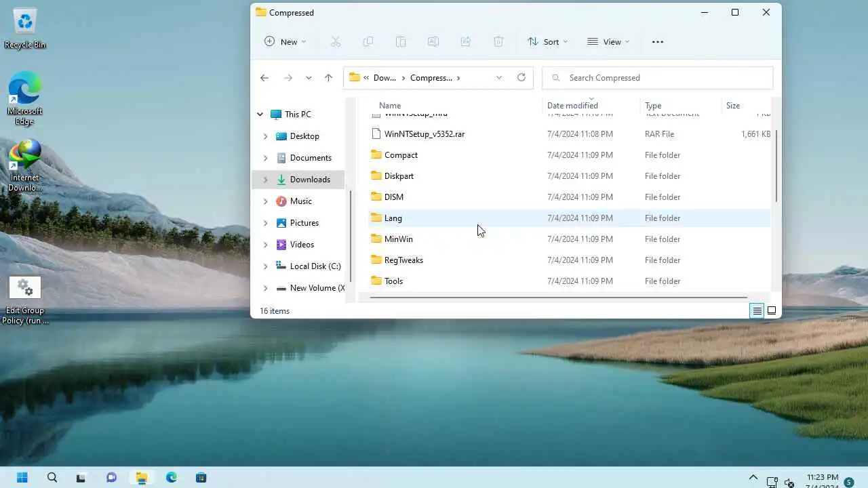This screenshot has width=868, height=488.
Task: Open the See more three-dots menu
Action: pyautogui.click(x=658, y=41)
